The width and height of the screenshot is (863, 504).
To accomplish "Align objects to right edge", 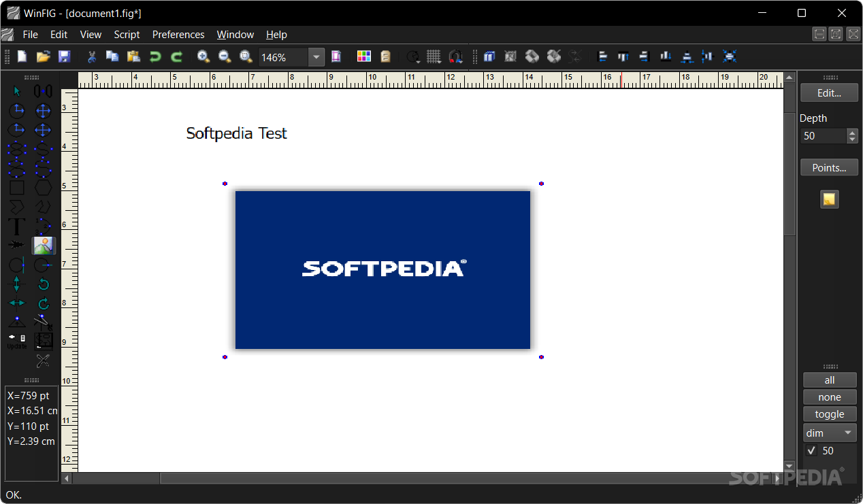I will tap(645, 57).
